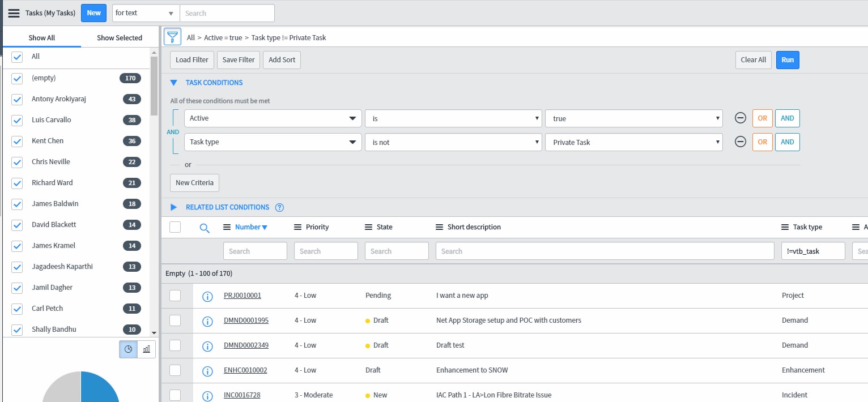Click the Number column sort arrow
This screenshot has height=402, width=868.
tap(265, 228)
